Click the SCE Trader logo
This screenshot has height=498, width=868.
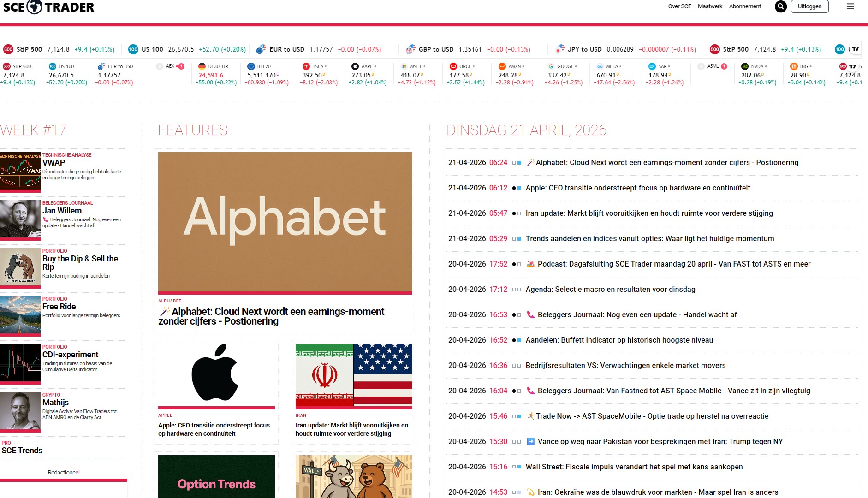click(x=48, y=7)
